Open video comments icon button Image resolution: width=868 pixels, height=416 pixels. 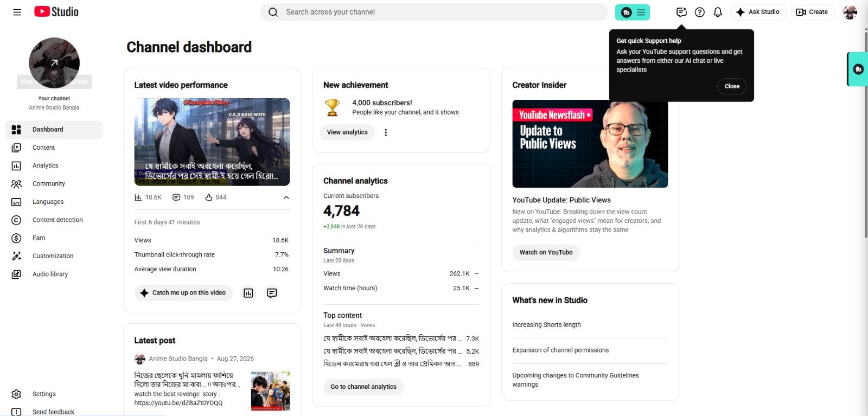[x=272, y=293]
